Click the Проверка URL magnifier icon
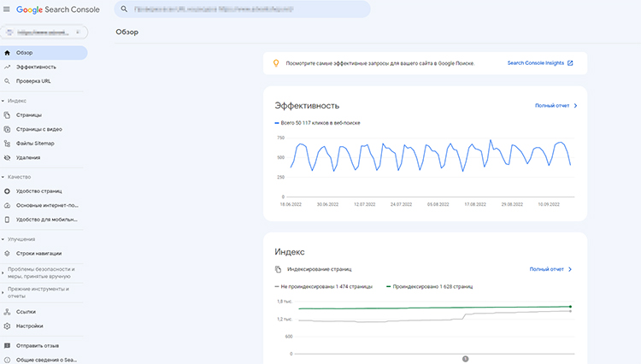This screenshot has height=364, width=641. click(x=7, y=81)
